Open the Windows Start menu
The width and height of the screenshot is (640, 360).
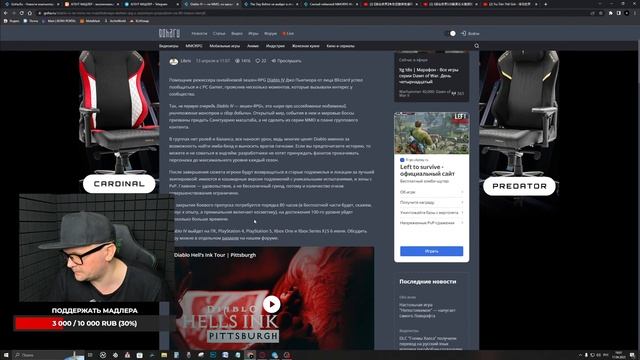tap(5, 355)
